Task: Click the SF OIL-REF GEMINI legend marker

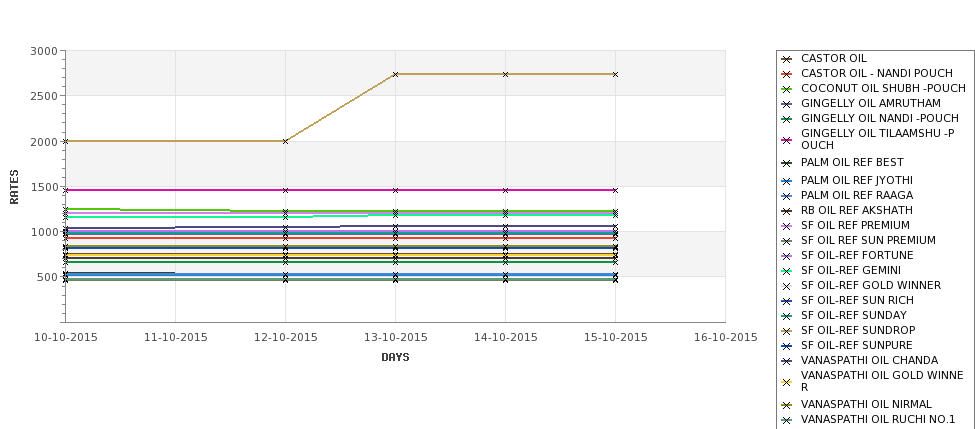Action: (787, 271)
